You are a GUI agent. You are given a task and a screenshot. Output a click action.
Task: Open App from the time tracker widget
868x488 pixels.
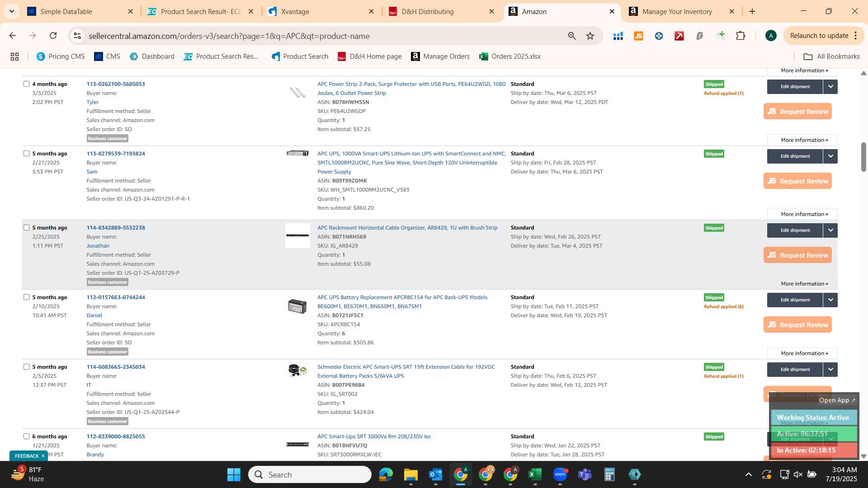(x=837, y=400)
